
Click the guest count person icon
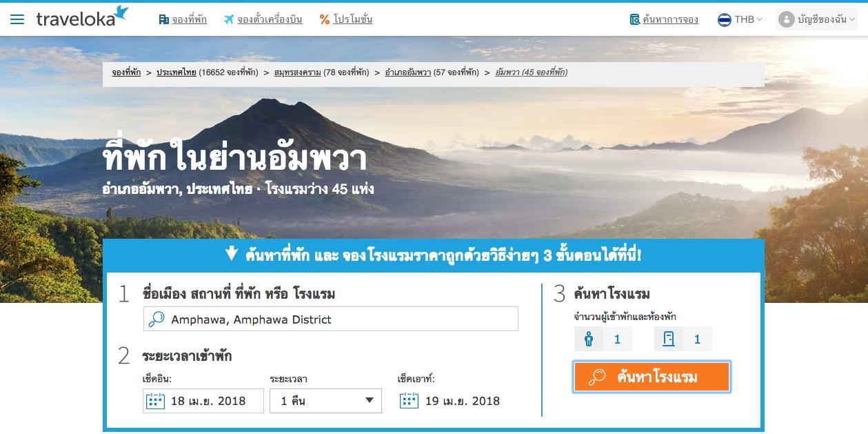(589, 339)
